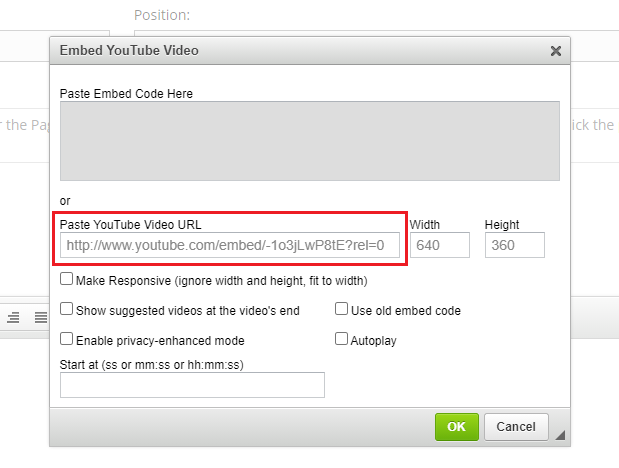
Task: Click the Paste Embed Code Here textarea
Action: pyautogui.click(x=310, y=141)
